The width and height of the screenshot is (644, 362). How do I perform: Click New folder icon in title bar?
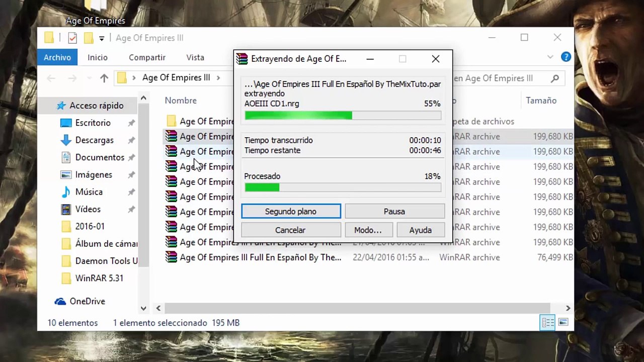89,38
